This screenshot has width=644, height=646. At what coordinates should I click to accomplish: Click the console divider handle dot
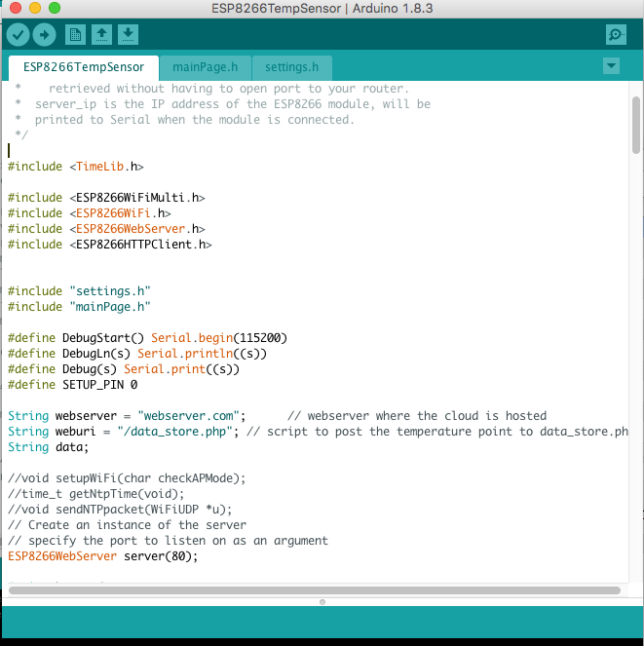[322, 602]
